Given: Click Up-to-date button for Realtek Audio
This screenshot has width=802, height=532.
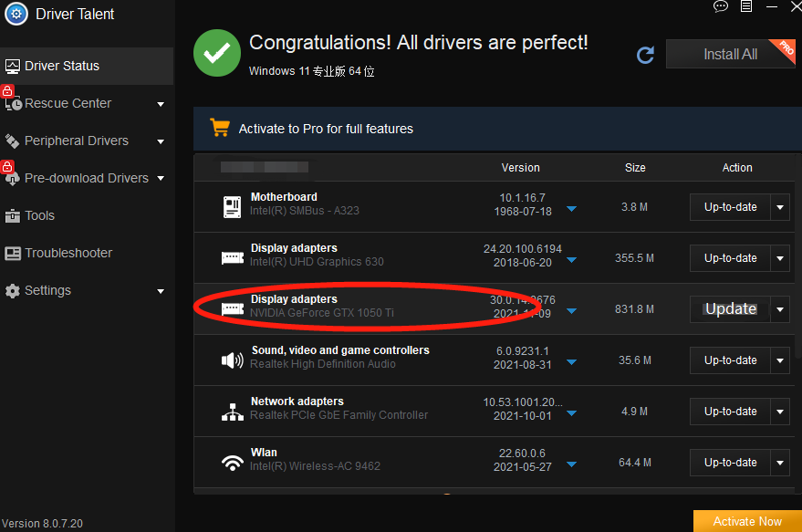Looking at the screenshot, I should coord(731,360).
